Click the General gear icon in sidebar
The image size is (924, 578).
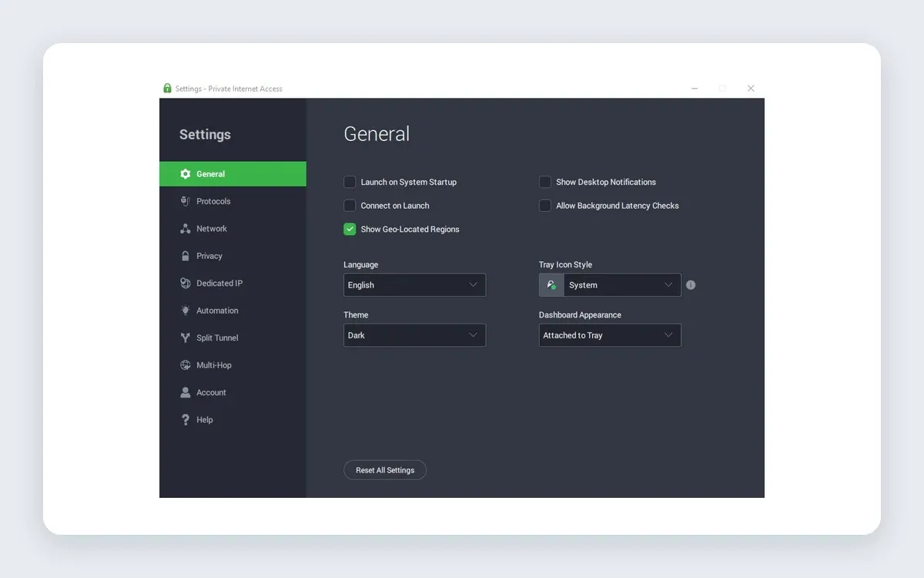click(185, 174)
